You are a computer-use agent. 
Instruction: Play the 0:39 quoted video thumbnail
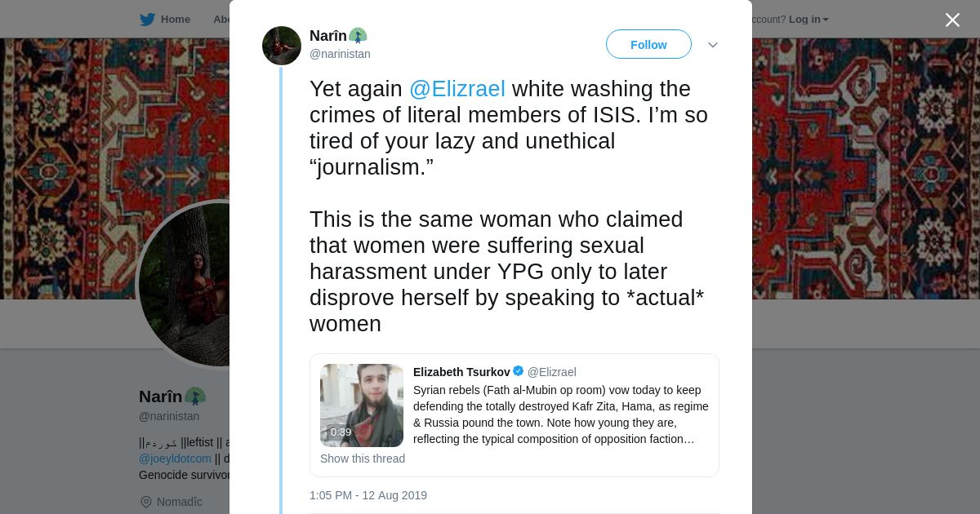coord(362,405)
